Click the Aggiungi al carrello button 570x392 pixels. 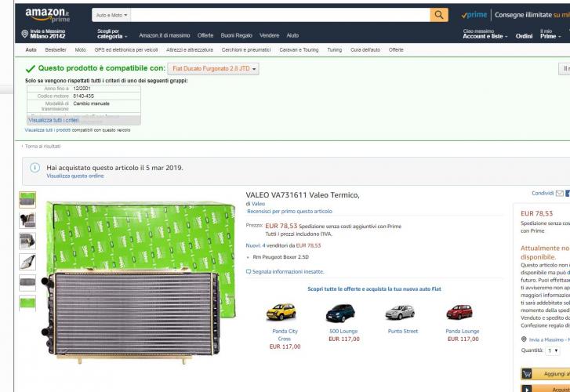(545, 373)
